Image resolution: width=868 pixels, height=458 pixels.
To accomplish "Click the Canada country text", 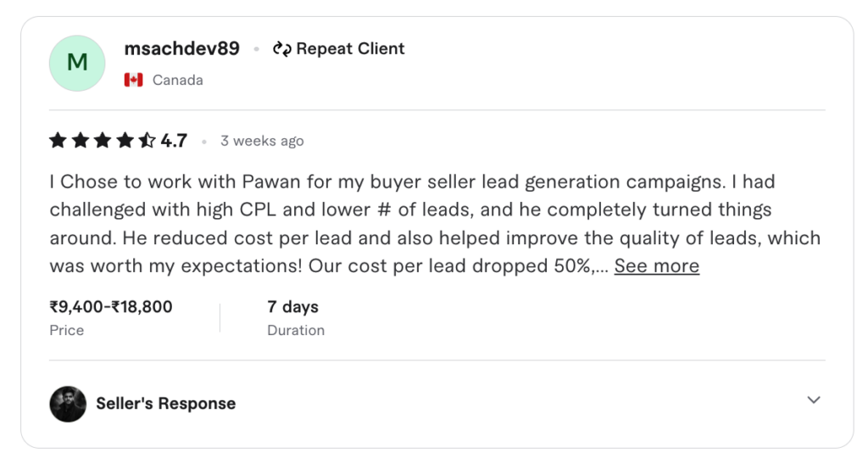I will point(177,81).
